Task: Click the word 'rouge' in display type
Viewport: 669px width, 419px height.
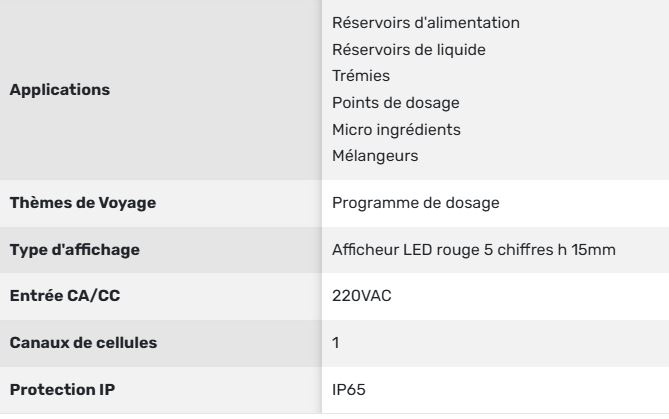Action: pos(451,250)
